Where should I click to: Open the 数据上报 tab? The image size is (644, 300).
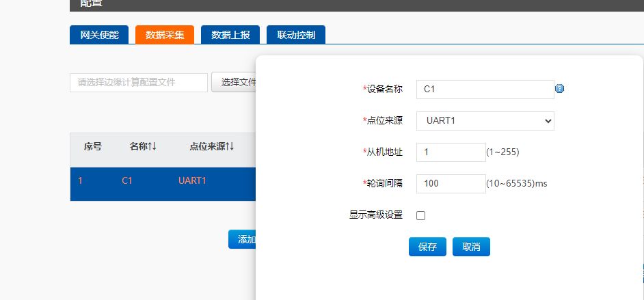click(x=230, y=35)
